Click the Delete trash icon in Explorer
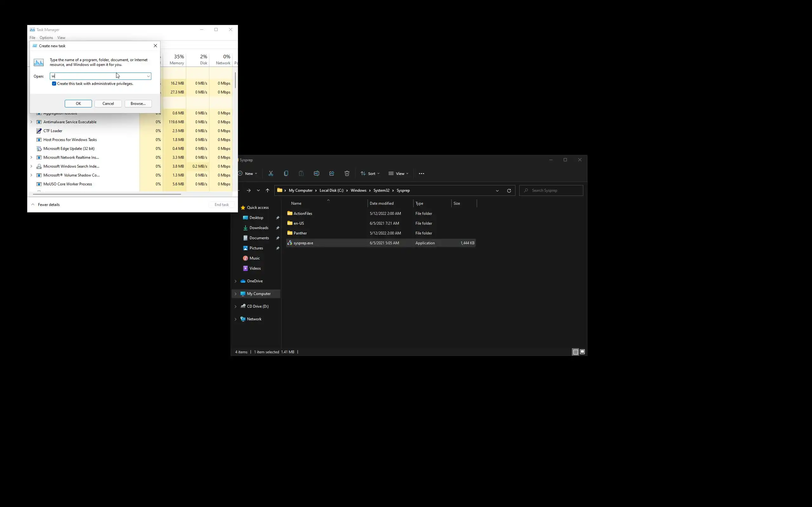 (347, 173)
